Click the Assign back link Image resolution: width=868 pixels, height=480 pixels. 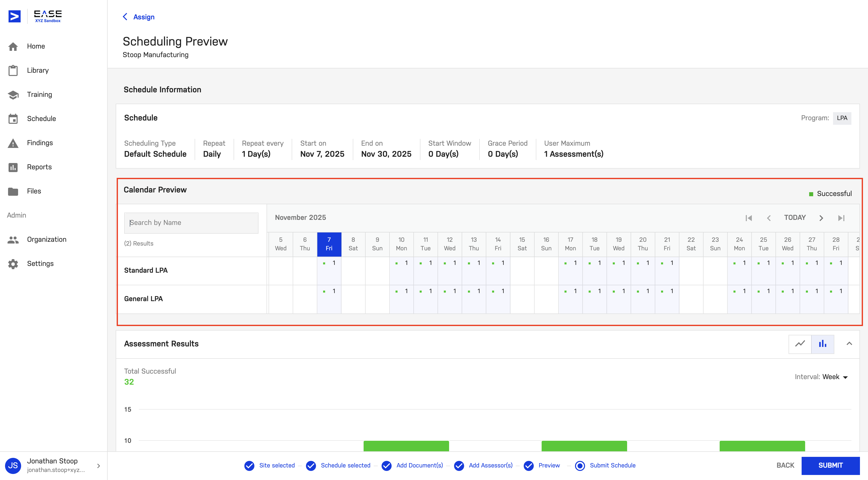(144, 17)
